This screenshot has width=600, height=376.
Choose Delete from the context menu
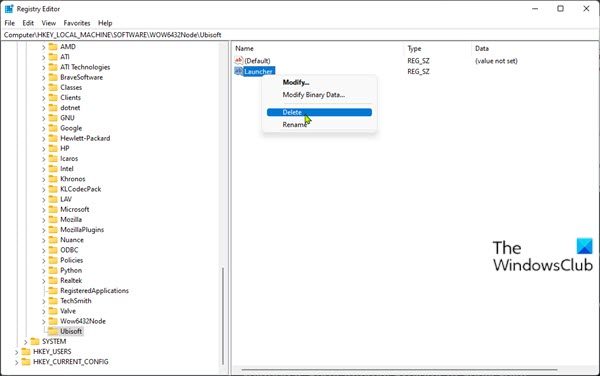click(319, 112)
